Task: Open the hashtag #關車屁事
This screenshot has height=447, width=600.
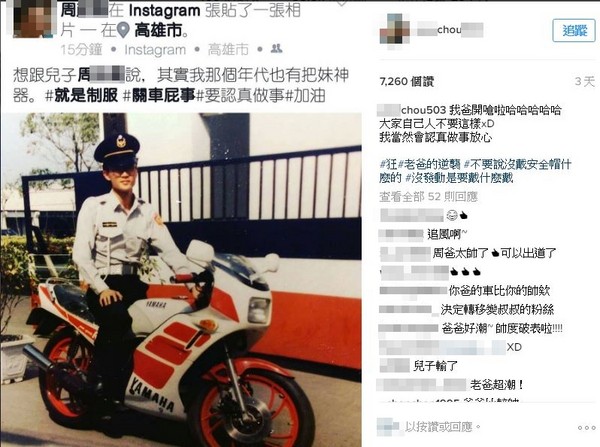Action: 159,96
